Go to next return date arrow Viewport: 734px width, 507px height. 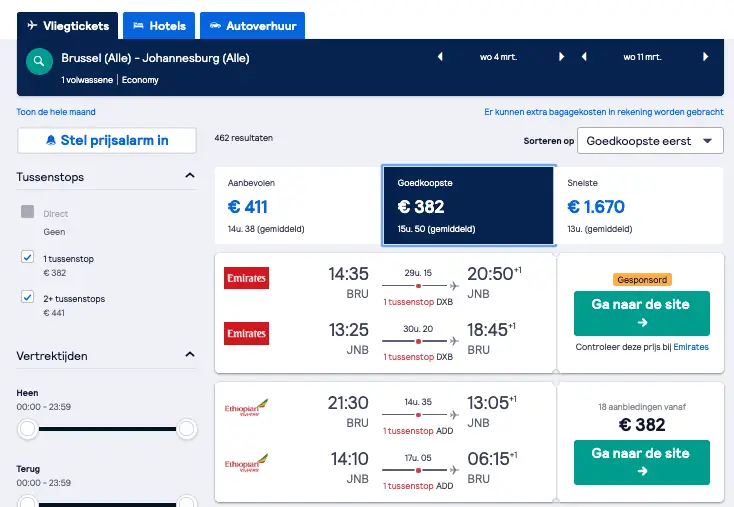click(705, 57)
